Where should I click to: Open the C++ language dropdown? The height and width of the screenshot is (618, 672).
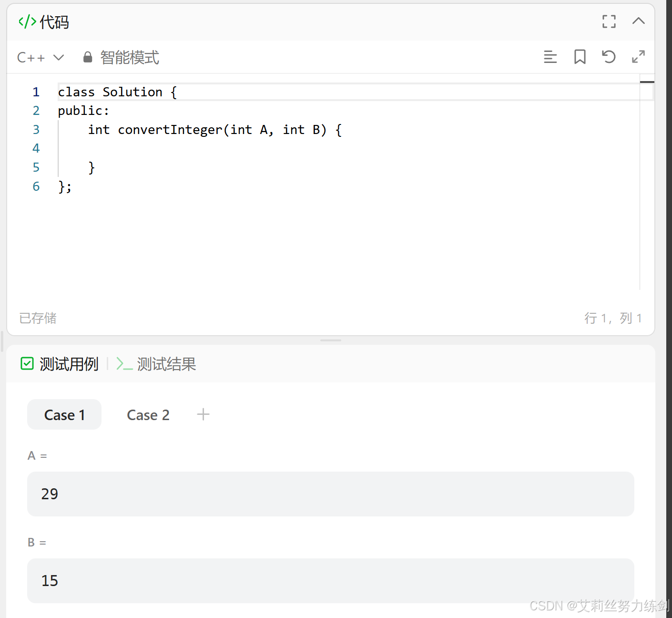point(41,58)
